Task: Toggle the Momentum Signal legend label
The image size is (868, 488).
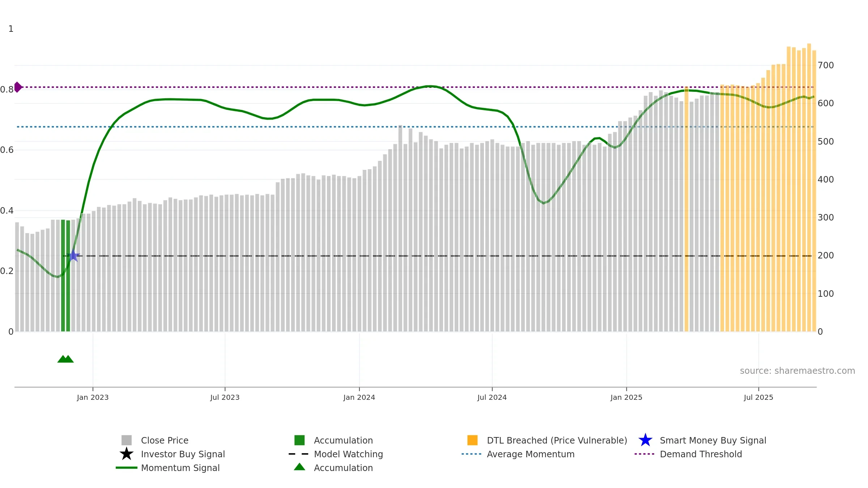Action: pos(180,468)
